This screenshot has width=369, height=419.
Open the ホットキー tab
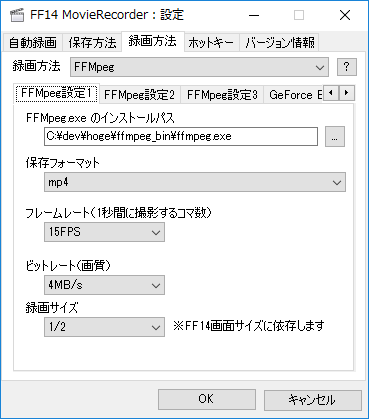tap(211, 43)
